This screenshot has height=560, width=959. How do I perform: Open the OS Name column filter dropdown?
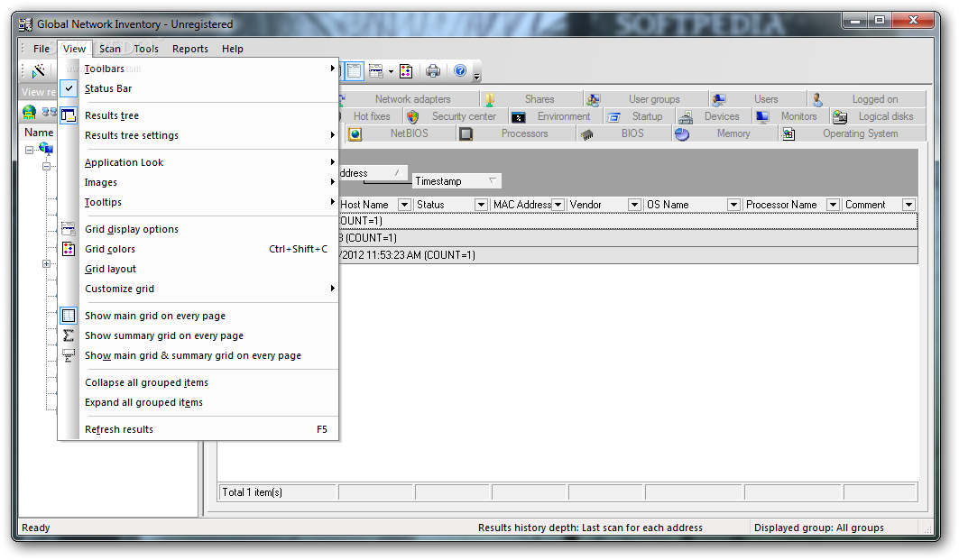734,205
